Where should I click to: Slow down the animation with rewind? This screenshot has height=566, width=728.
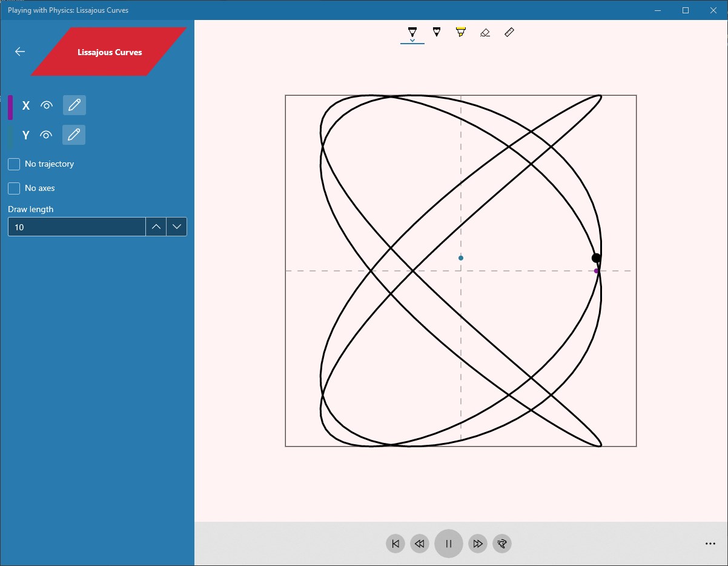coord(420,544)
